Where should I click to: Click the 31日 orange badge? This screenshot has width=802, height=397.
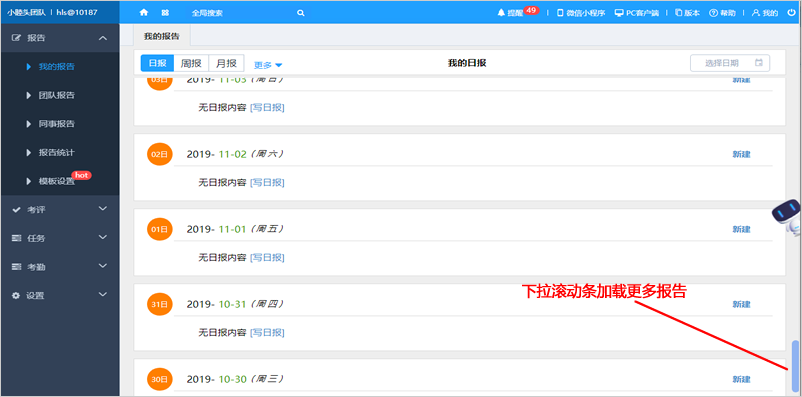[160, 304]
